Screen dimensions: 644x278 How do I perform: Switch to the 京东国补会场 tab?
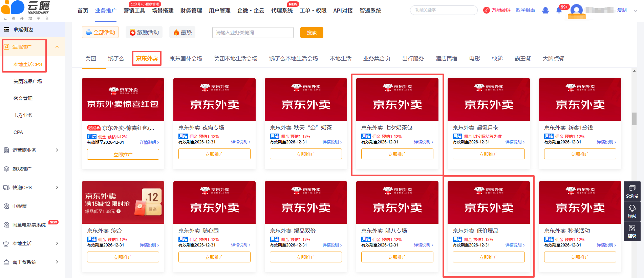(x=186, y=58)
